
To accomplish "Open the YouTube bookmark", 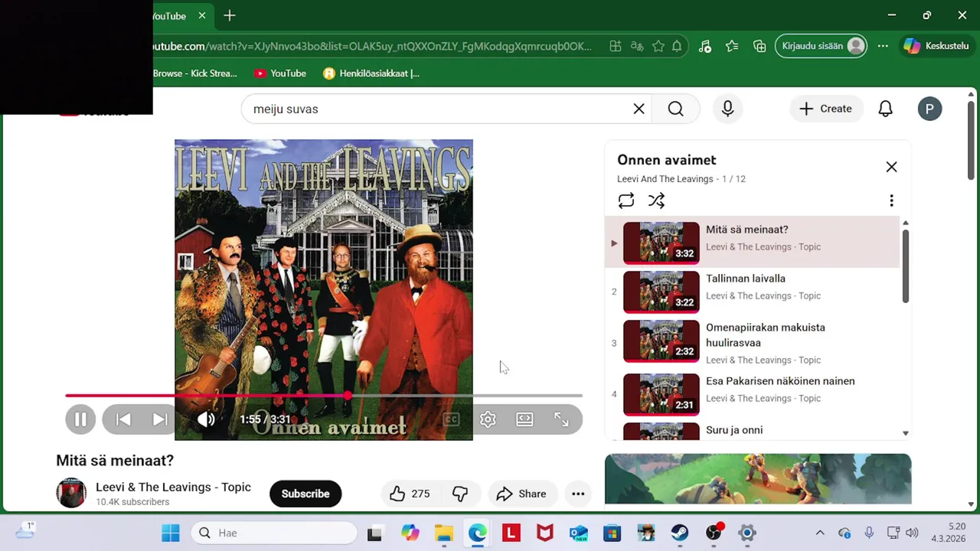I will 280,73.
